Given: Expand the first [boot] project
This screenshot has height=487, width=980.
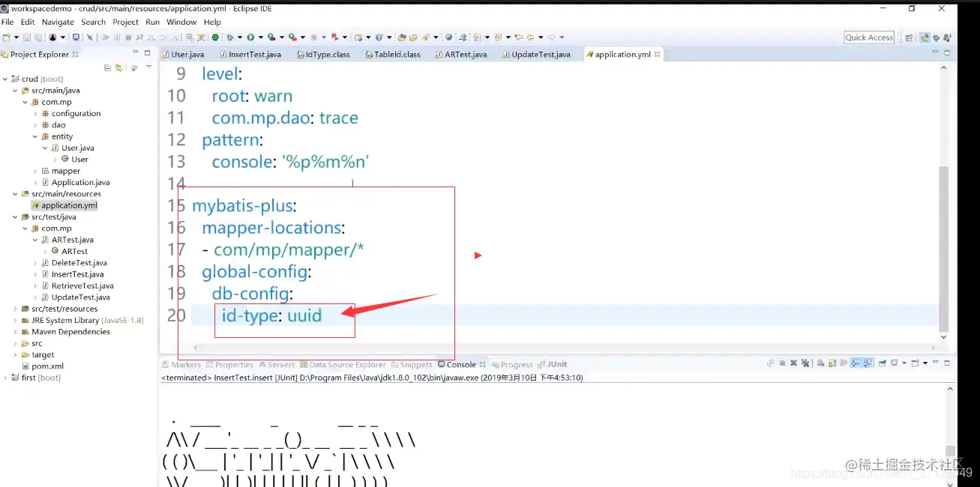Looking at the screenshot, I should point(5,378).
